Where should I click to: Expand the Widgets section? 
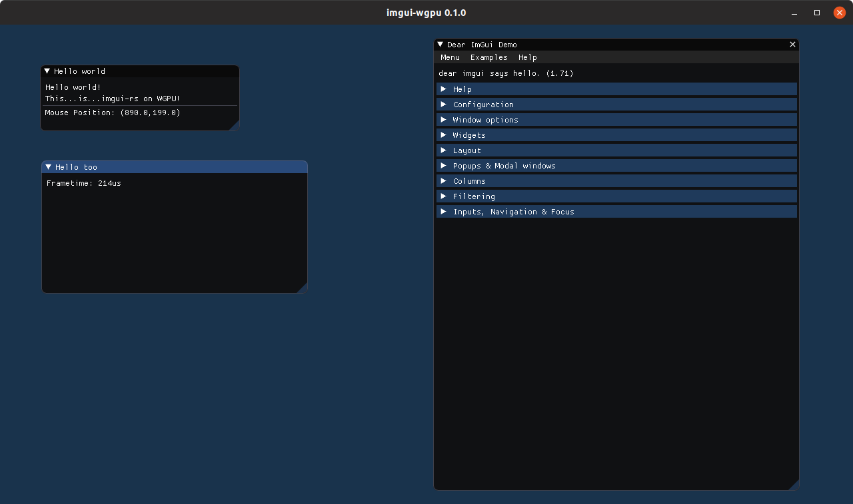[x=616, y=135]
